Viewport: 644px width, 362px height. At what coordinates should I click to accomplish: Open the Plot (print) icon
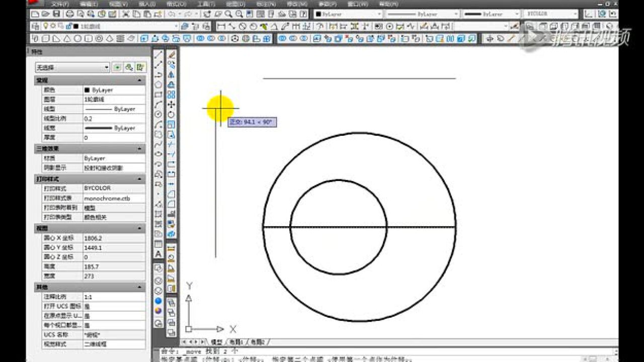pos(69,14)
